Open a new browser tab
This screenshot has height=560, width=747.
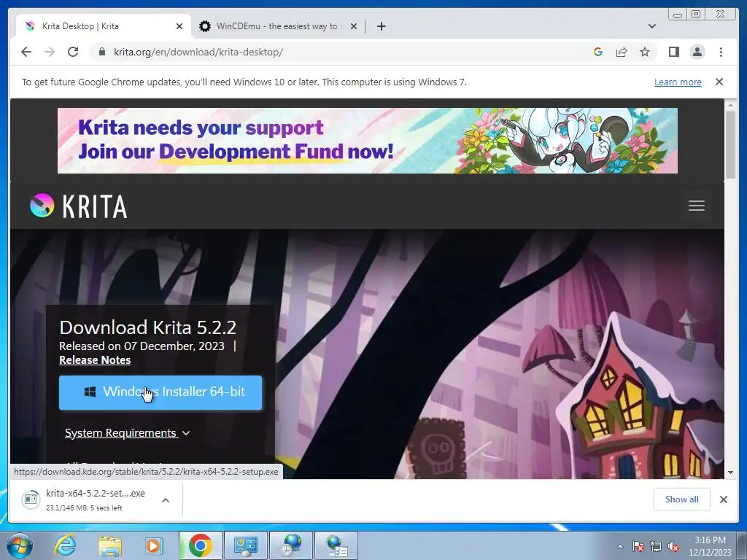click(381, 26)
